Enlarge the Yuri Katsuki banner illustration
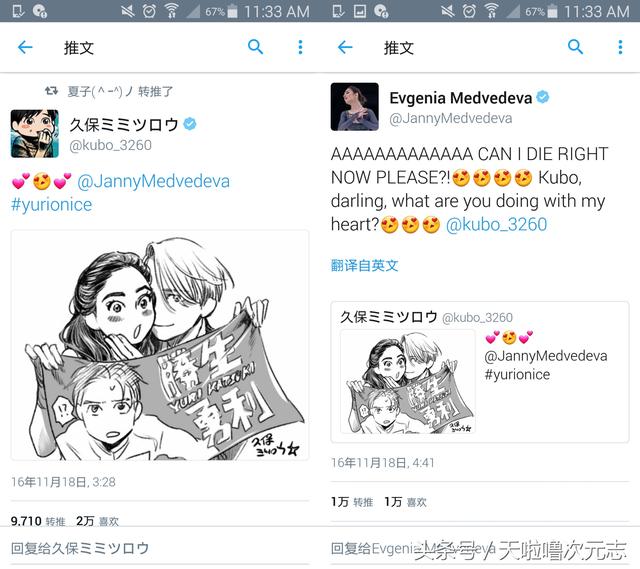This screenshot has height=569, width=640. [160, 345]
